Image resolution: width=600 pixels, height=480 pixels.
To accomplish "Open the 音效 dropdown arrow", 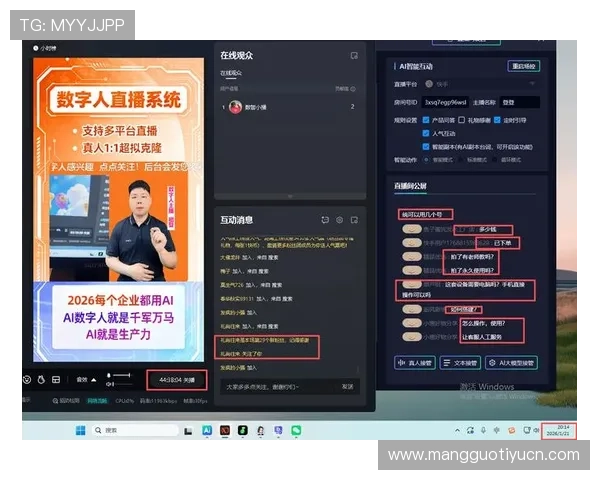I will (x=94, y=380).
